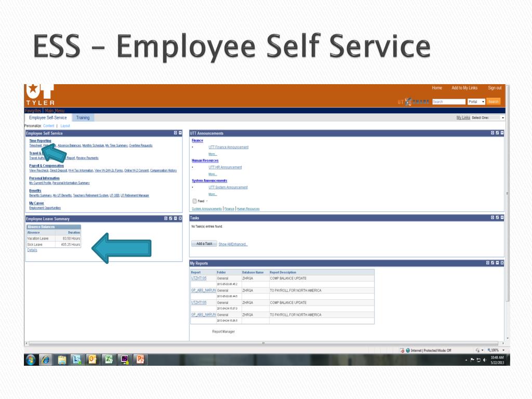Click Home in the header

pos(436,88)
